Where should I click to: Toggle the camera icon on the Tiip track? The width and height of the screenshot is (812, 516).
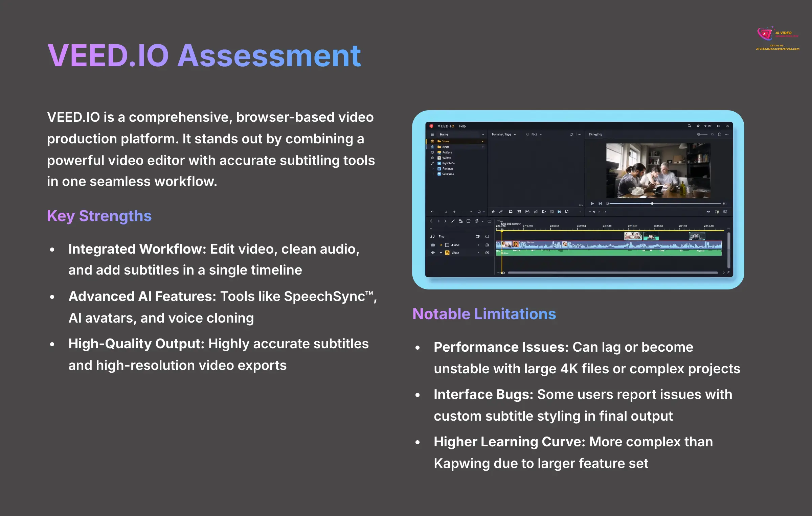(x=478, y=236)
